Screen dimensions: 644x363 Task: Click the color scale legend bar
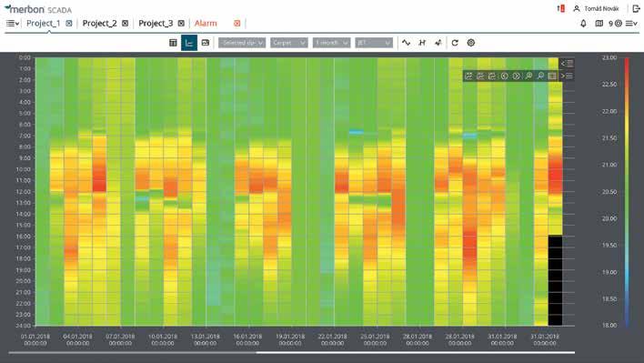point(627,191)
